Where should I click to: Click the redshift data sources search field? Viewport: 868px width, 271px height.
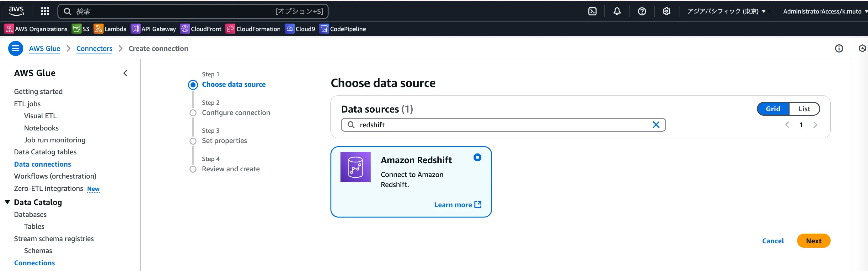pyautogui.click(x=502, y=125)
